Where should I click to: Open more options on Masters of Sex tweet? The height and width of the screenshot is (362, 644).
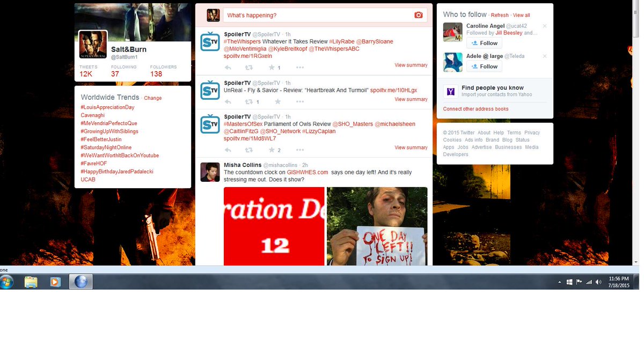(300, 150)
